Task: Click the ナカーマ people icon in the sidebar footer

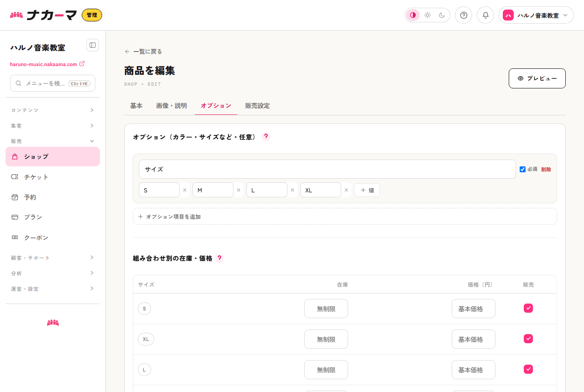Action: [x=53, y=323]
